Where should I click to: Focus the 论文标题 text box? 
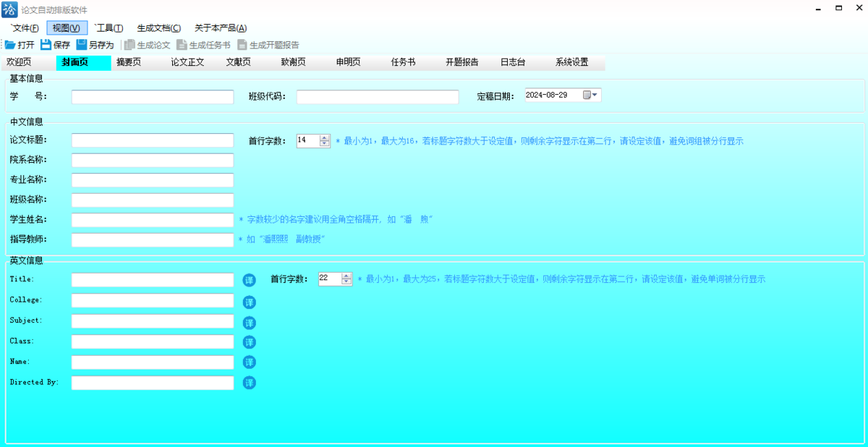[153, 140]
